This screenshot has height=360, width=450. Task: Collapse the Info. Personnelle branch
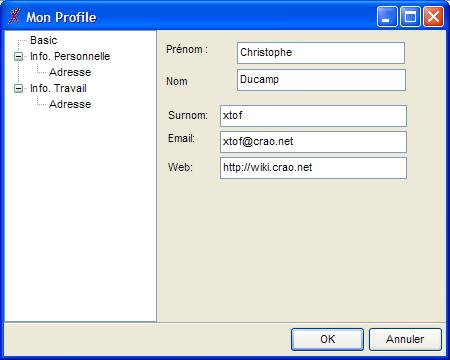19,57
